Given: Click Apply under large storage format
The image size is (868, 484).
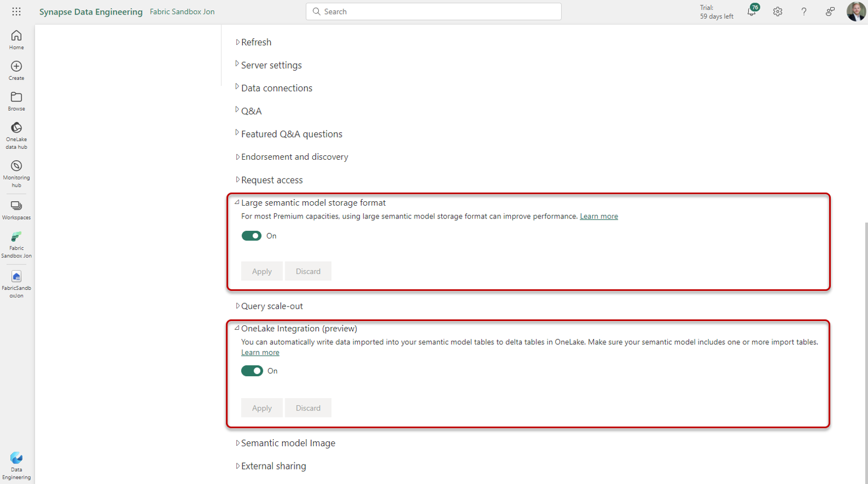Looking at the screenshot, I should click(262, 271).
